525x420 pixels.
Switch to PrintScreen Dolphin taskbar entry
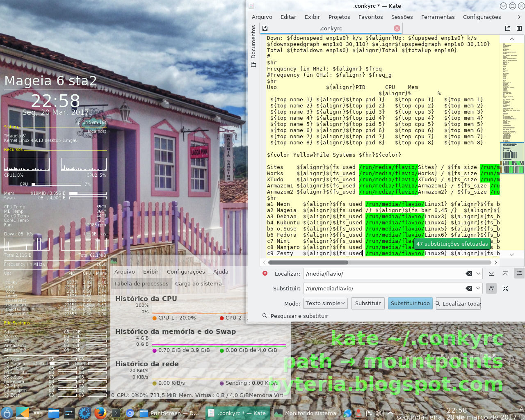170,413
